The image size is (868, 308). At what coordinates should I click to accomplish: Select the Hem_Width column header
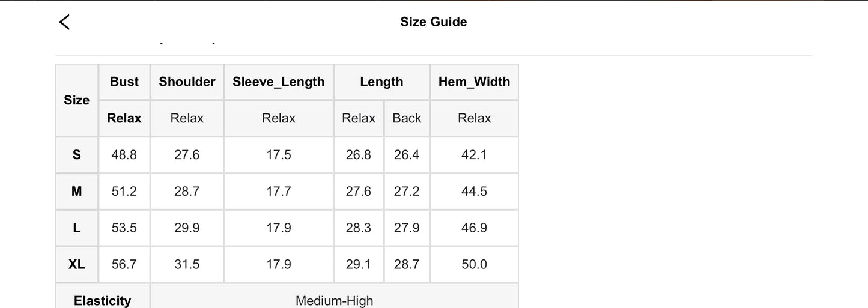[x=474, y=82]
